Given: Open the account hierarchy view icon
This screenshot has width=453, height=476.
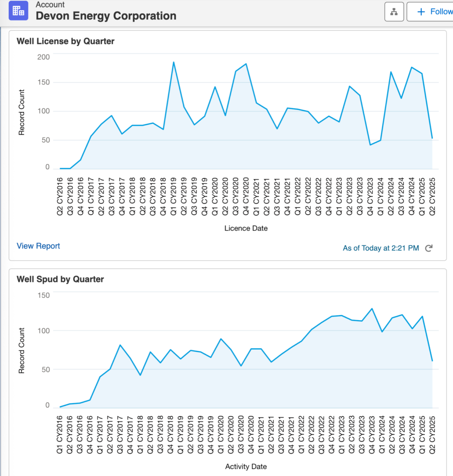Looking at the screenshot, I should point(394,12).
